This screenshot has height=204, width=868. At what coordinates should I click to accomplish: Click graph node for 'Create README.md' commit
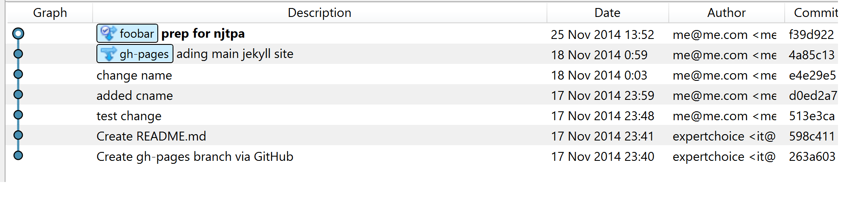pyautogui.click(x=18, y=135)
